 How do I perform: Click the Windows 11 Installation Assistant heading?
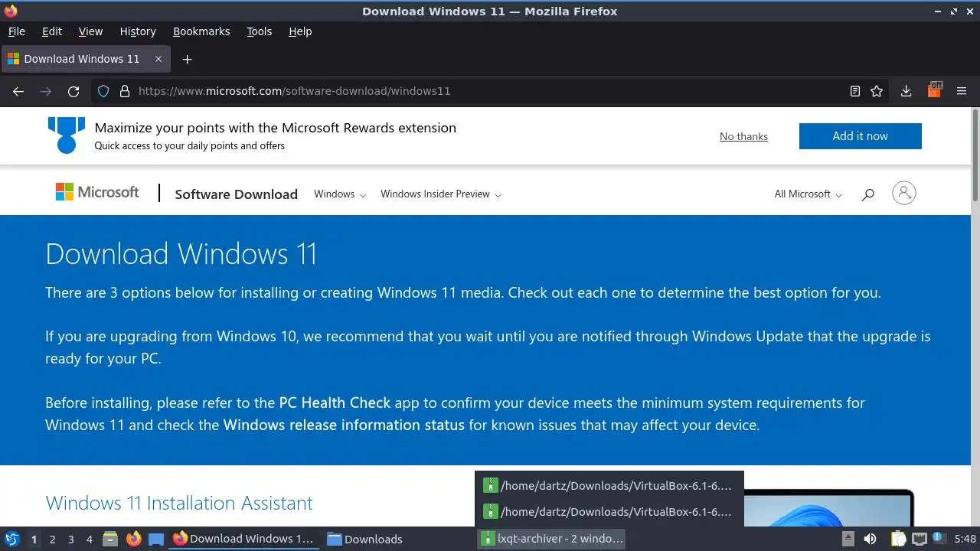[x=179, y=503]
